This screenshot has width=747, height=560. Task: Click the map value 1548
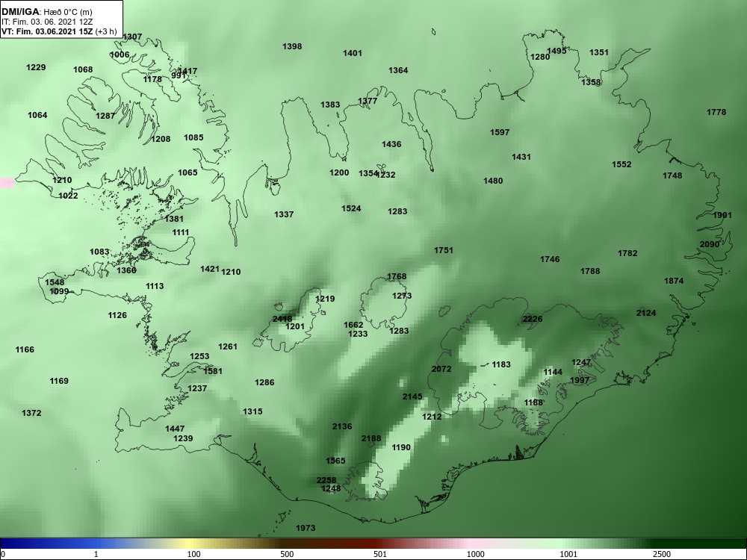point(55,282)
